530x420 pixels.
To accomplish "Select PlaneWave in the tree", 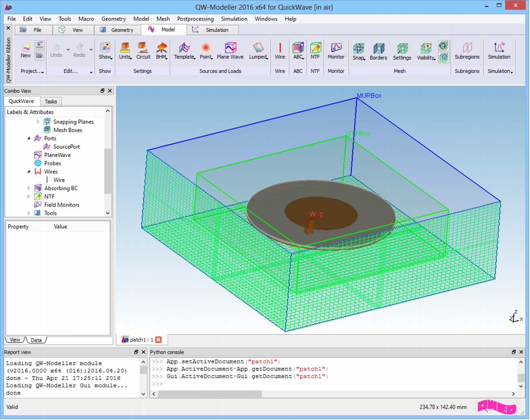I will [x=58, y=155].
